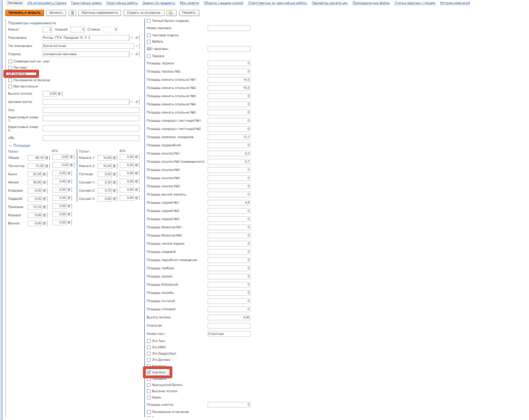Open the Создать на основании dropdown

coord(144,13)
